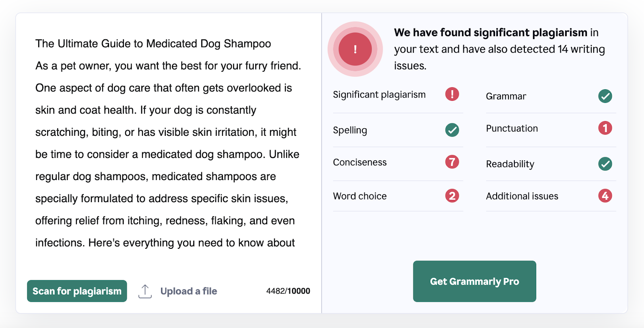Click the word count display 4482/10000
Image resolution: width=644 pixels, height=328 pixels.
click(x=288, y=290)
